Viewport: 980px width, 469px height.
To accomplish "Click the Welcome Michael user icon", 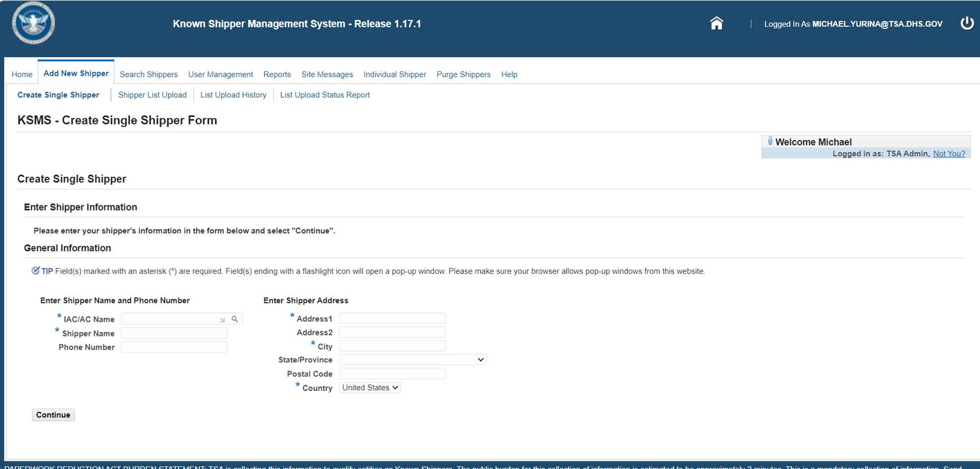I will [770, 141].
